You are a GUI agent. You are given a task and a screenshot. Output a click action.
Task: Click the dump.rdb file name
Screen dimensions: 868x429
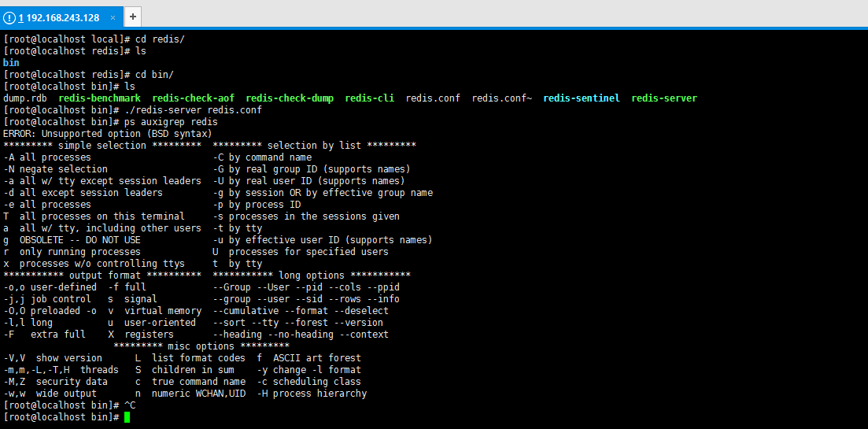coord(25,98)
